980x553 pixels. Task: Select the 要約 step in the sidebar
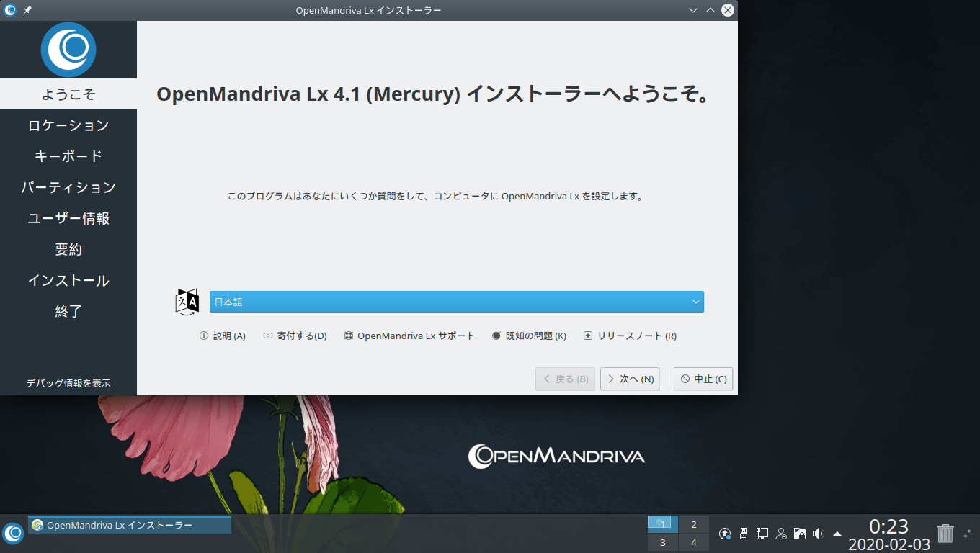[x=68, y=249]
